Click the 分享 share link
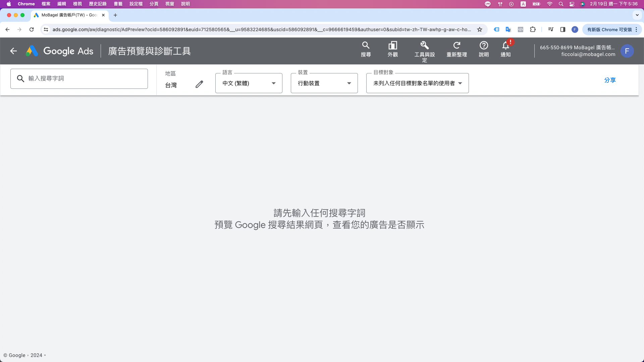The width and height of the screenshot is (644, 362). (610, 80)
